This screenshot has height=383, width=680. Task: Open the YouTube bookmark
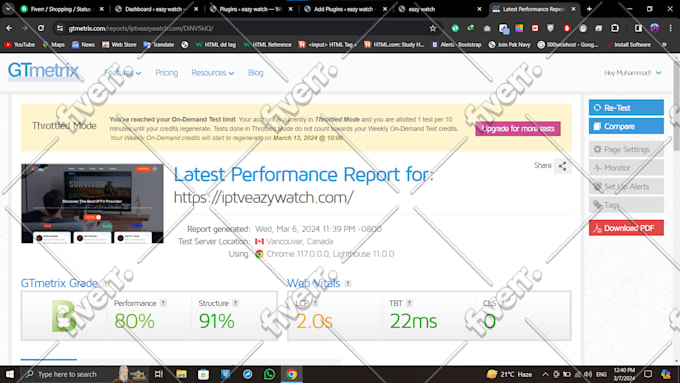click(20, 45)
